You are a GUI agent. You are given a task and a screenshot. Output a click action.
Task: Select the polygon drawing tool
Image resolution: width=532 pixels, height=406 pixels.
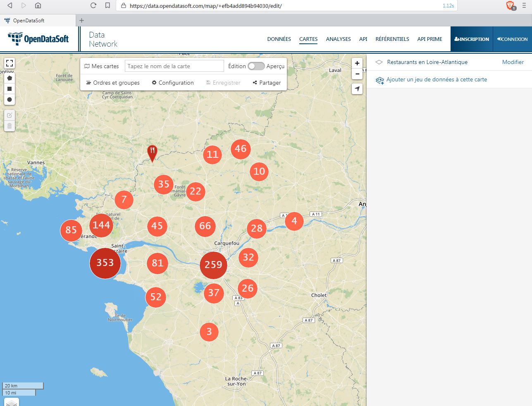(10, 78)
